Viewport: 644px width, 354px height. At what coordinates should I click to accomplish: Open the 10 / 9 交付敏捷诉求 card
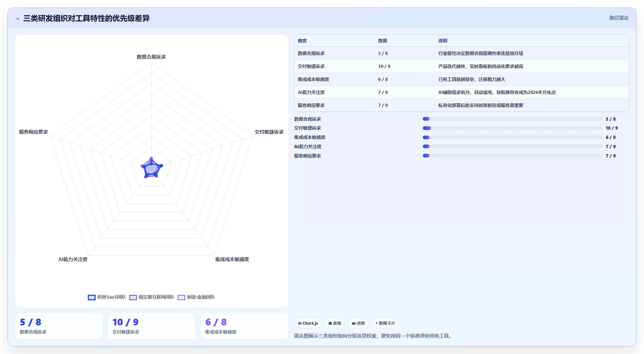(x=152, y=326)
